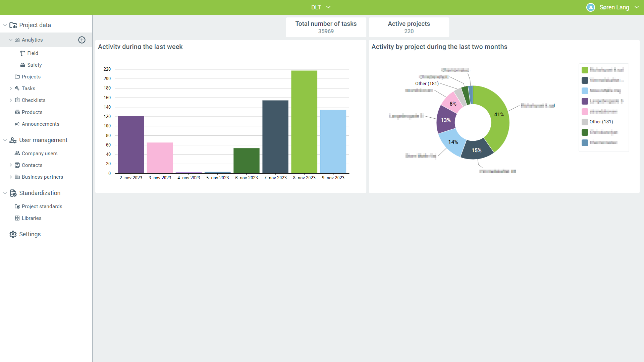Image resolution: width=644 pixels, height=362 pixels.
Task: Click the 8. nov 2023 green bar
Action: [x=304, y=122]
